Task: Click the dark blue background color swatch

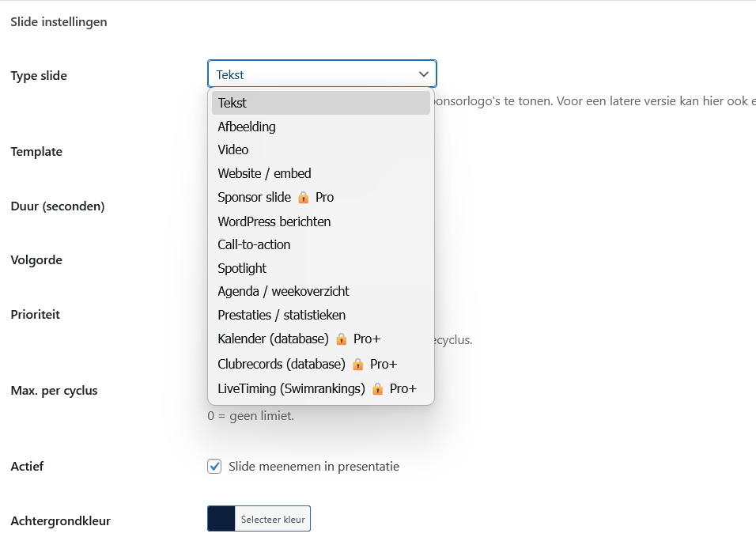Action: coord(221,519)
